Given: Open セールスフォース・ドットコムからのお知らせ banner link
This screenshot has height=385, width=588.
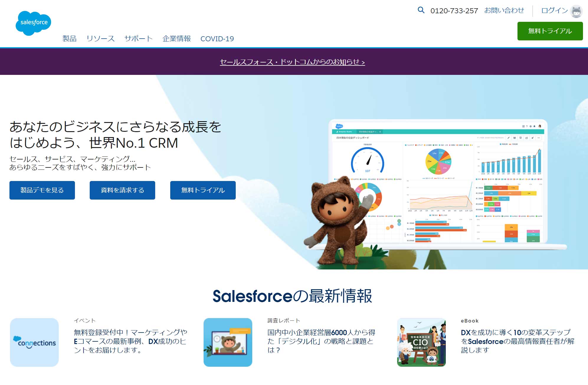Looking at the screenshot, I should click(x=292, y=62).
